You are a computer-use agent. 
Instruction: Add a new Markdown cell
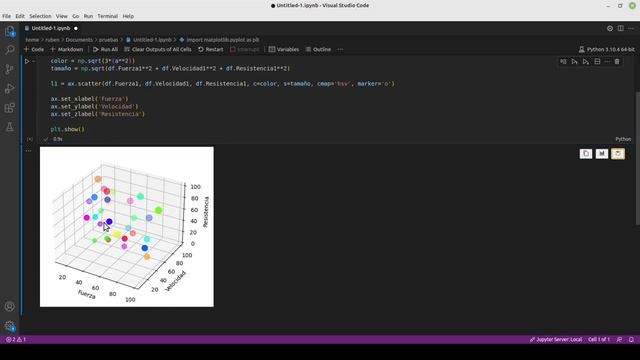point(67,49)
